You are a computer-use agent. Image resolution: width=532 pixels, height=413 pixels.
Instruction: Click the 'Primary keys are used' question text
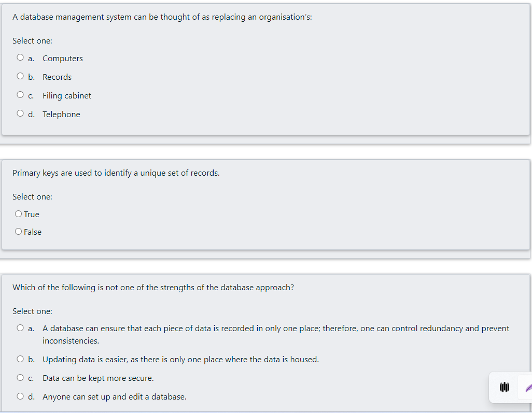coord(116,173)
